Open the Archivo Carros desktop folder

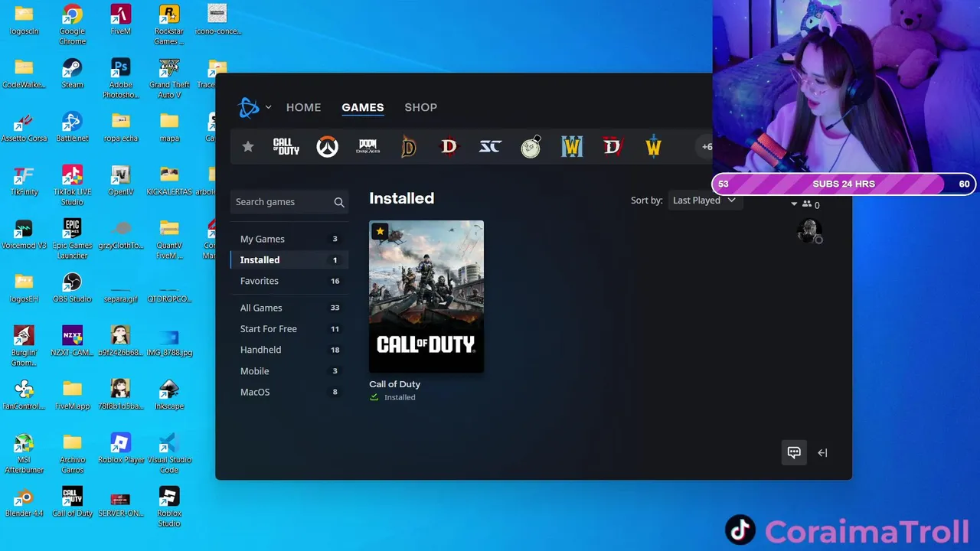(x=72, y=454)
